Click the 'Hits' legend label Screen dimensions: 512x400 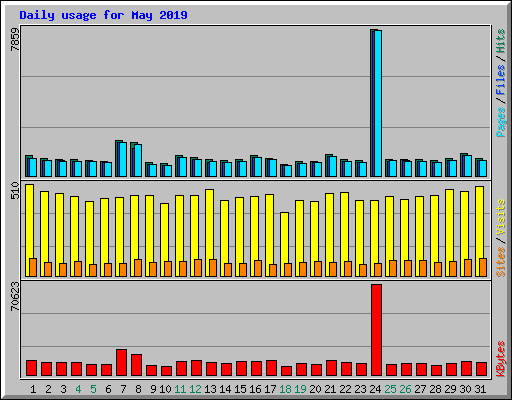coord(501,41)
